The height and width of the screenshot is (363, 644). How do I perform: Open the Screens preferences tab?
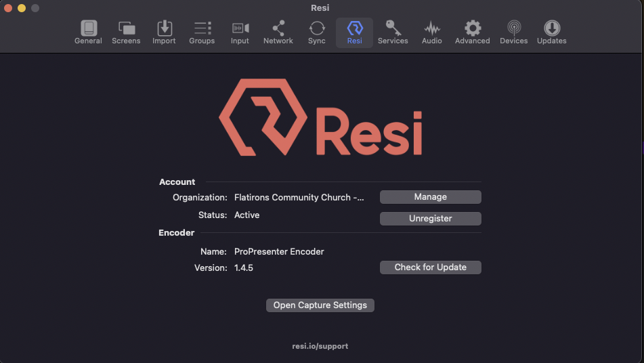click(x=126, y=33)
